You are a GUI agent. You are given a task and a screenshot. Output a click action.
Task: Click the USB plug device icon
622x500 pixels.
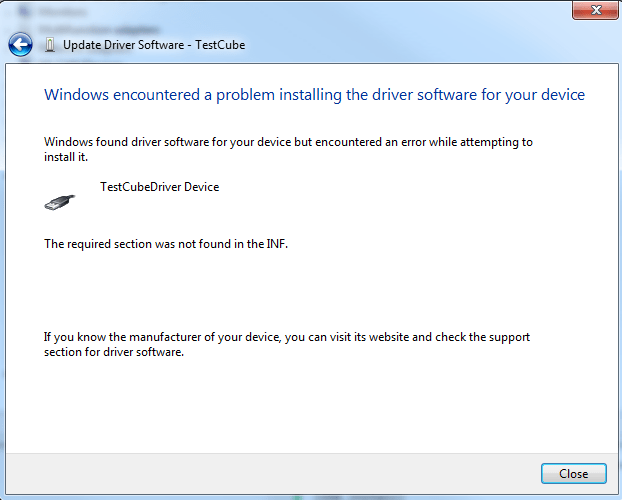tap(60, 202)
